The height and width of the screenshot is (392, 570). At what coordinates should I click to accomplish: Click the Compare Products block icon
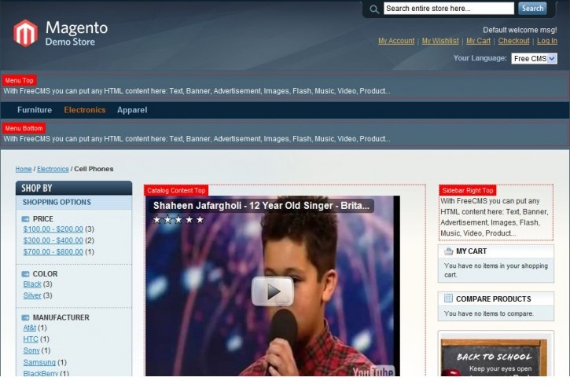pyautogui.click(x=448, y=299)
